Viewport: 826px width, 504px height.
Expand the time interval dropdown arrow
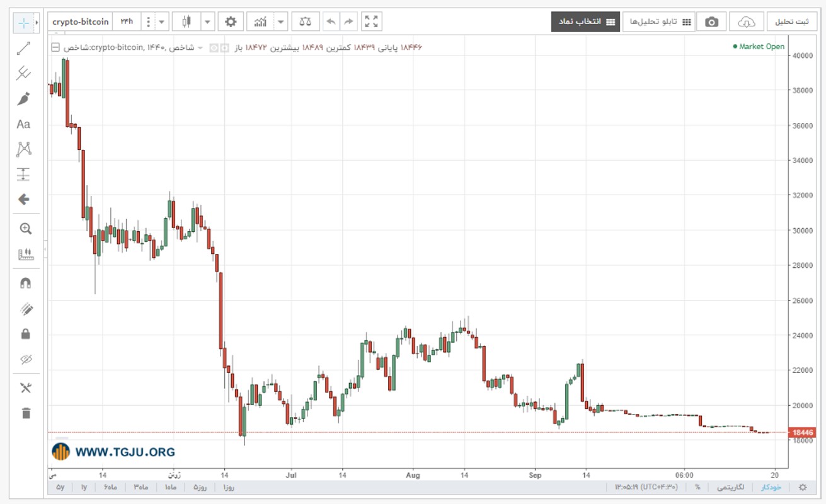(x=163, y=22)
